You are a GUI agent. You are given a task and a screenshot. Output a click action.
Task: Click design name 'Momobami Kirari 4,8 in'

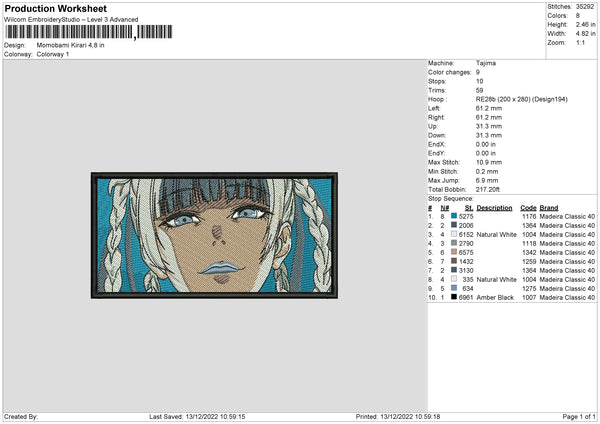(x=70, y=45)
